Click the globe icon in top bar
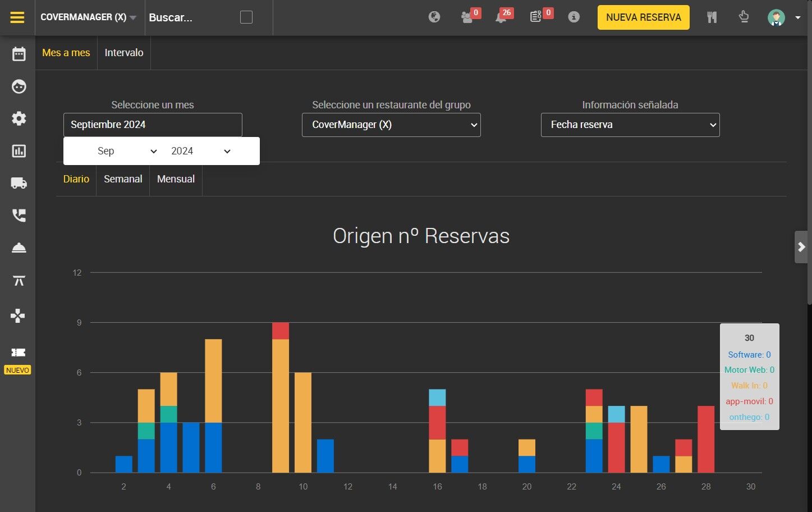The image size is (812, 512). coord(434,17)
